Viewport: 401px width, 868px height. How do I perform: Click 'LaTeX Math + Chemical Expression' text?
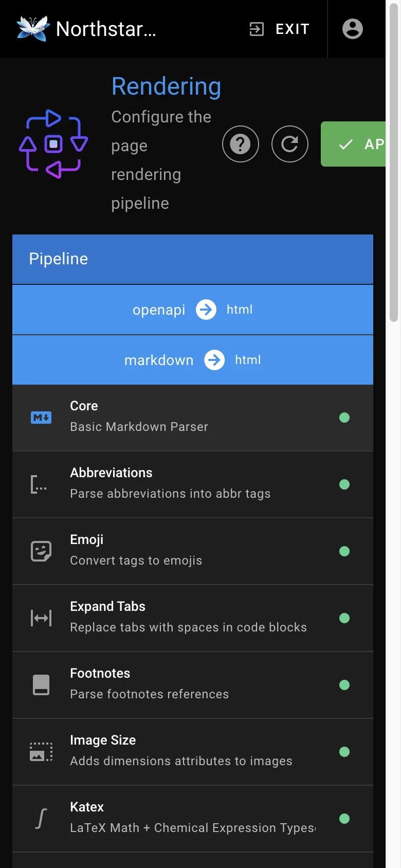point(193,828)
